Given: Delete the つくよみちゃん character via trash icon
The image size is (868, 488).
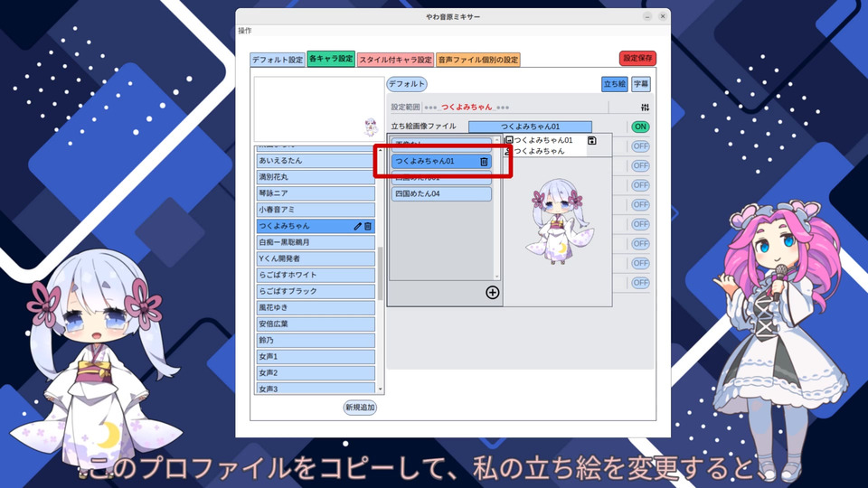Looking at the screenshot, I should 368,226.
